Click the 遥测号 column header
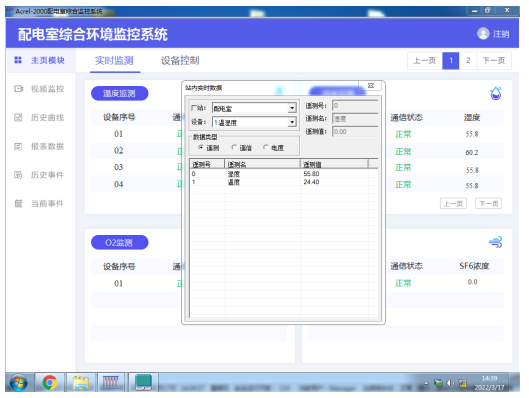529x398 pixels. click(x=207, y=164)
